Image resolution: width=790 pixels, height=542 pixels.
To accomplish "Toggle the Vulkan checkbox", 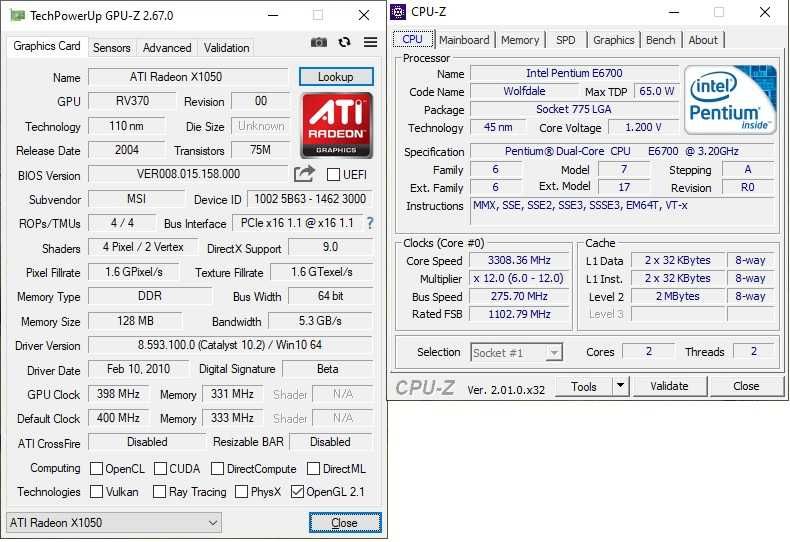I will pos(96,491).
